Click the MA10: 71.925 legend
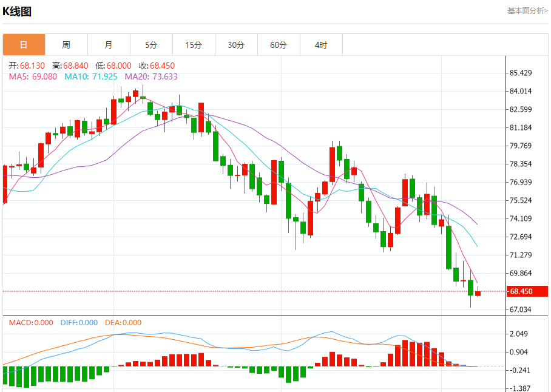Image resolution: width=551 pixels, height=392 pixels. tap(90, 76)
